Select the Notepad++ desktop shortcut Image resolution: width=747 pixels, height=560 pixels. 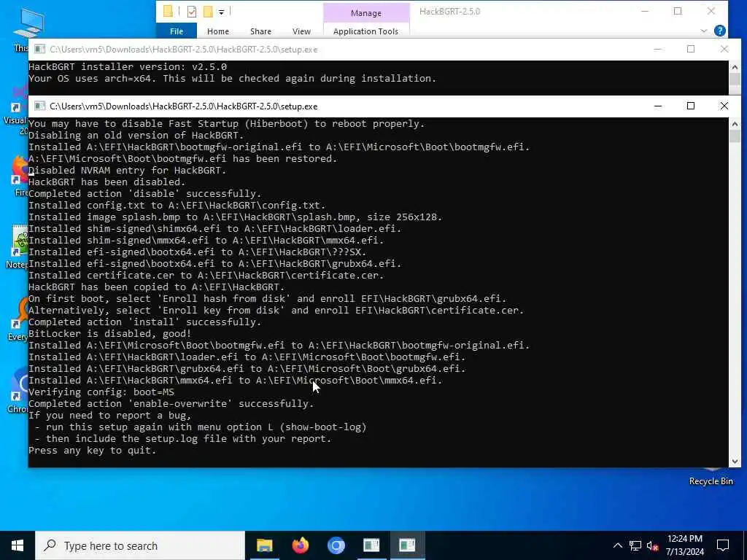[18, 246]
